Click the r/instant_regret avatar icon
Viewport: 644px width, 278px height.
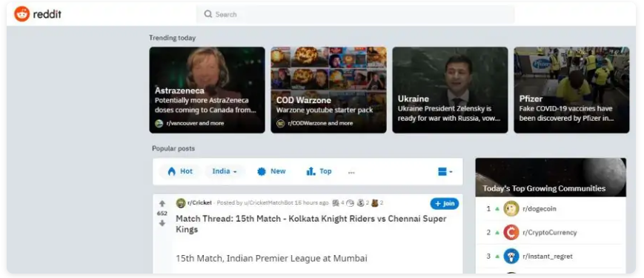tap(511, 257)
